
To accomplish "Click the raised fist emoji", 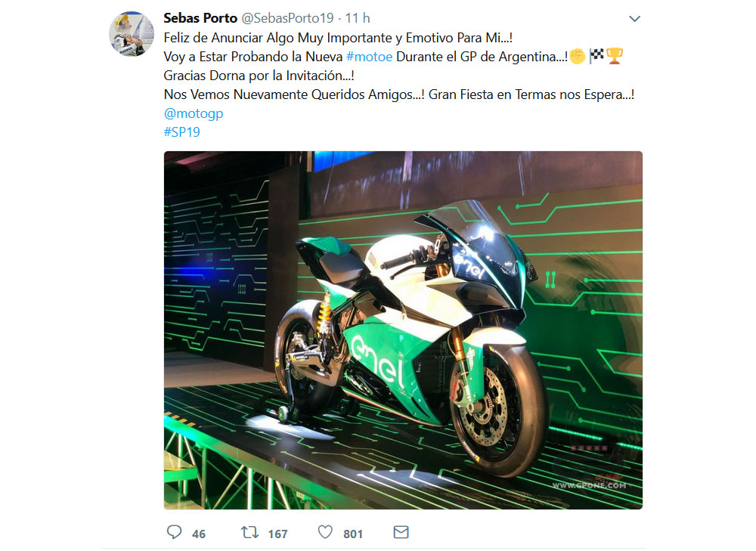I will tap(578, 57).
